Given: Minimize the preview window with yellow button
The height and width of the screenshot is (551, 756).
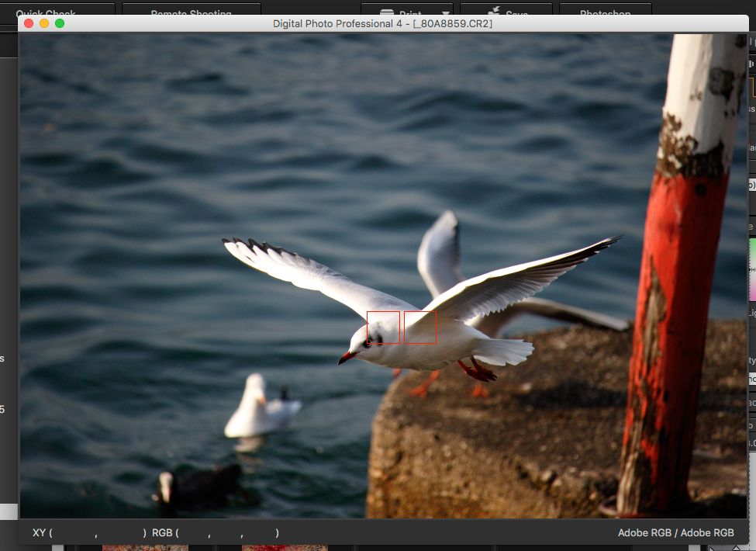Looking at the screenshot, I should coord(44,23).
